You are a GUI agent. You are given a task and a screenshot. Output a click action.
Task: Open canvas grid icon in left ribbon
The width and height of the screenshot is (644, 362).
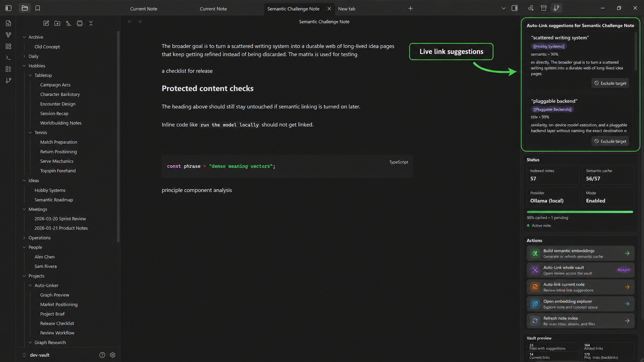pos(8,46)
